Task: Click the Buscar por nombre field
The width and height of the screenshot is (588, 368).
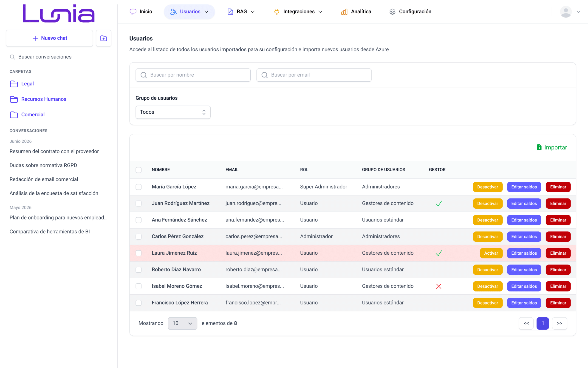Action: [x=193, y=75]
